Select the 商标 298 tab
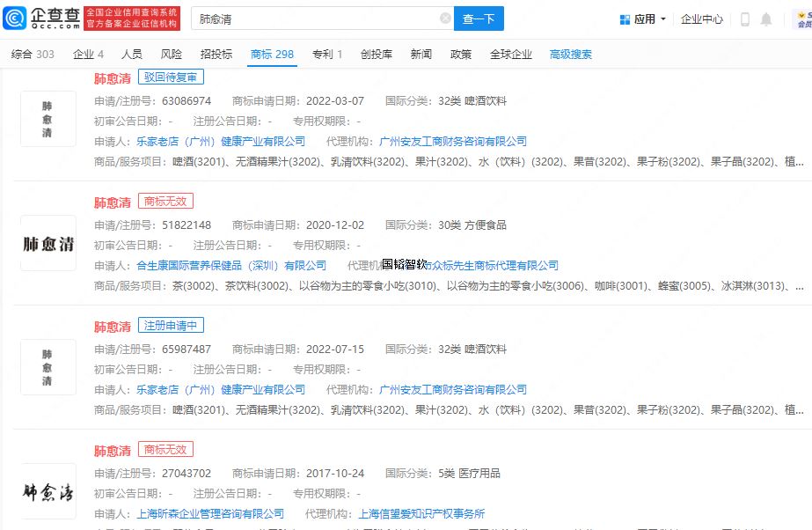The width and height of the screenshot is (812, 530). click(x=272, y=54)
